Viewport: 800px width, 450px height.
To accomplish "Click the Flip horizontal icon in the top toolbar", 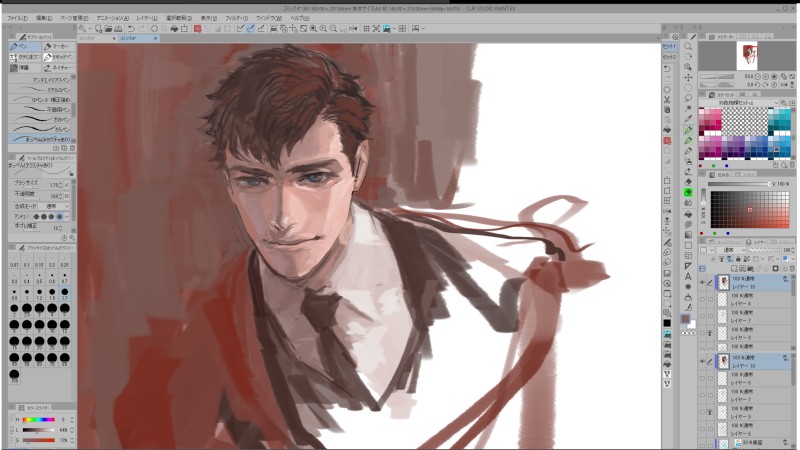I will coord(353,29).
